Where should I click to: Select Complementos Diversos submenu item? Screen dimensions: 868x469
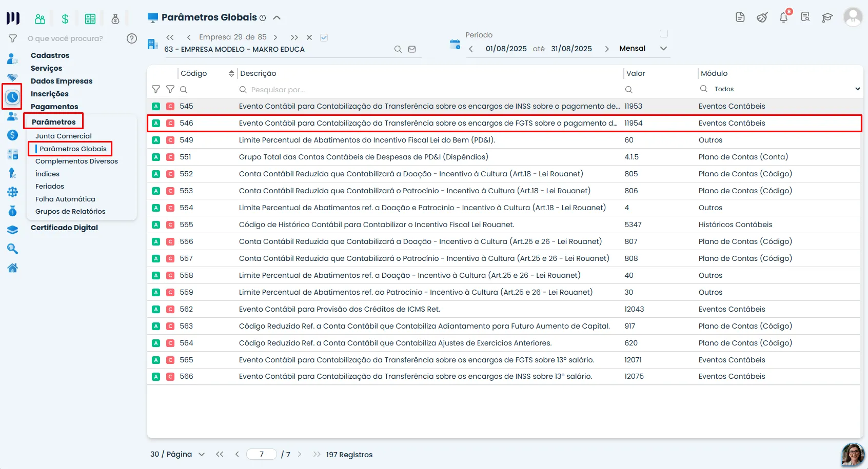(x=76, y=161)
